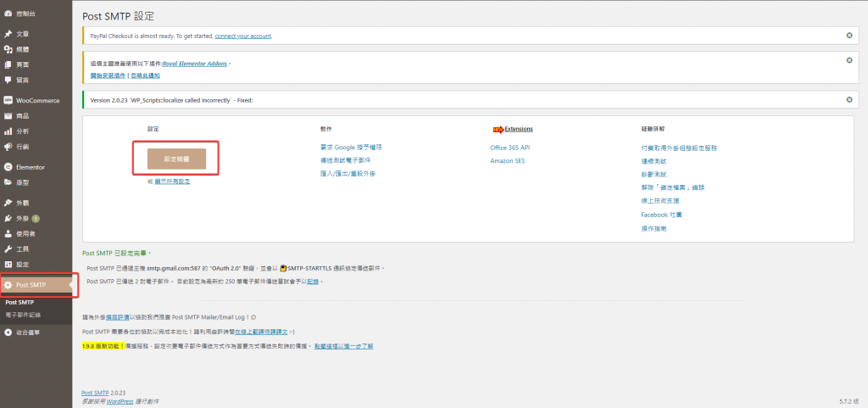The height and width of the screenshot is (408, 868).
Task: Click the products box icon beside 商品
Action: pyautogui.click(x=8, y=116)
